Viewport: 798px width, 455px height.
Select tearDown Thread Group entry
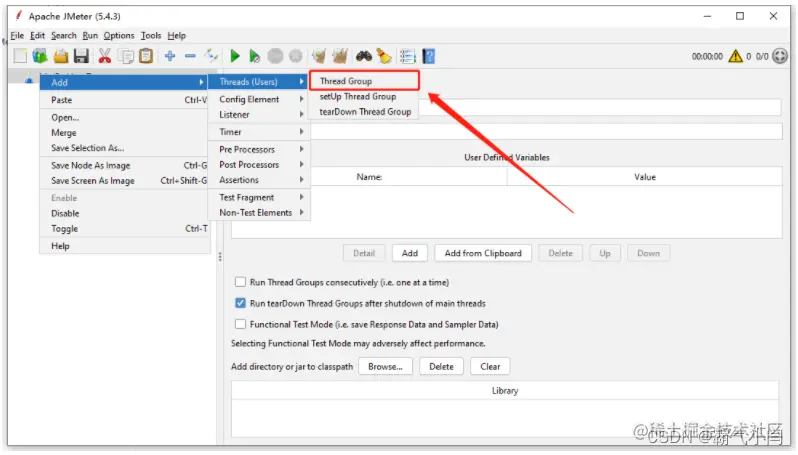point(364,111)
